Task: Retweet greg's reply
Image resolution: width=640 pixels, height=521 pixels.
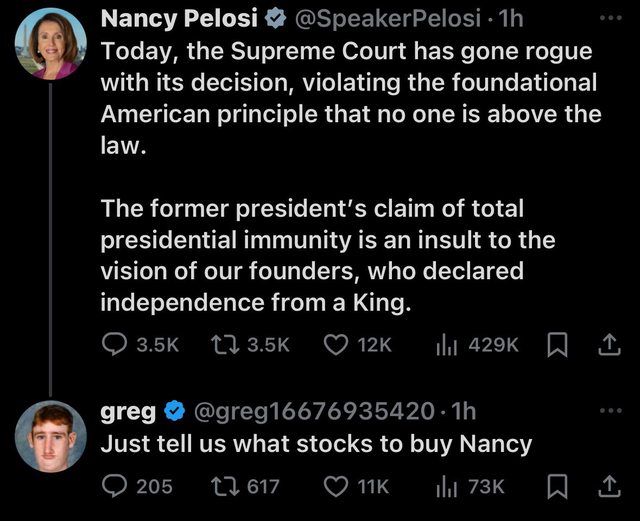Action: pyautogui.click(x=226, y=486)
